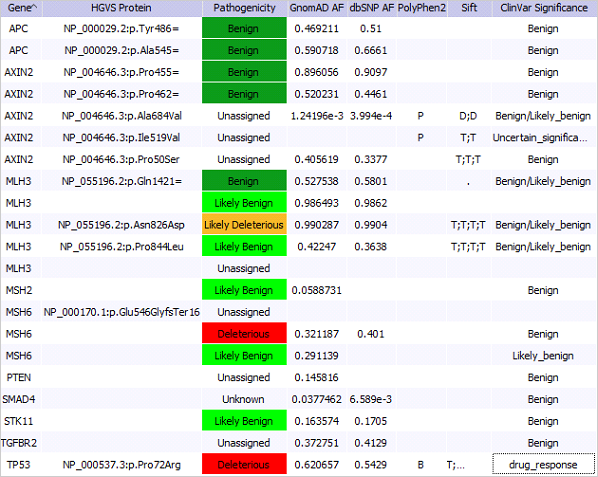This screenshot has height=477, width=598.
Task: Click the PolyPhen2 column header
Action: coord(421,8)
